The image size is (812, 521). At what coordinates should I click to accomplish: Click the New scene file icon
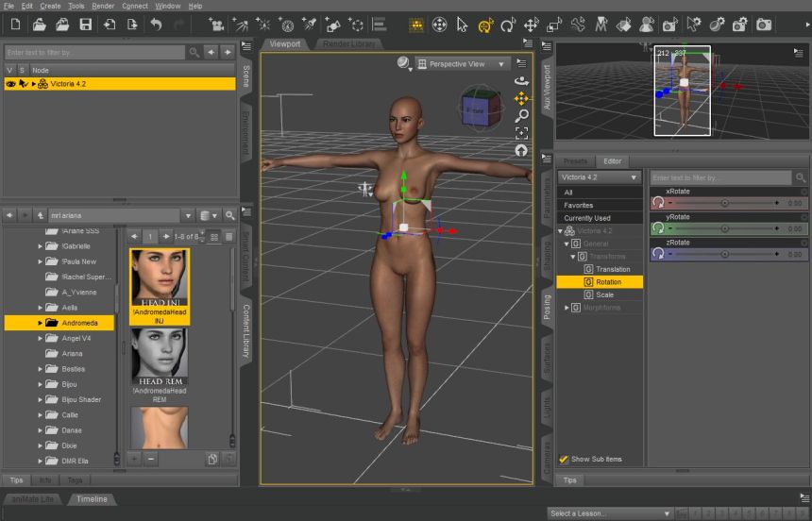(x=15, y=24)
